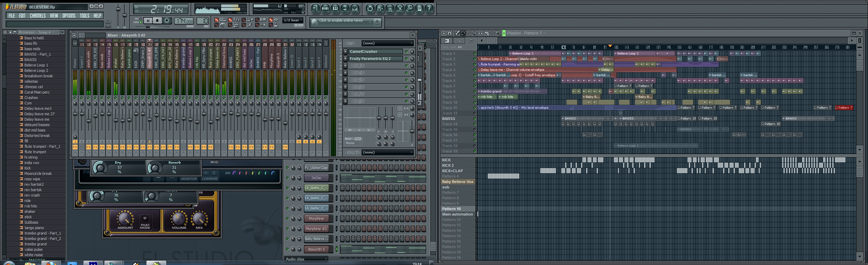
Task: Click the Morphine #2 channel button
Action: pyautogui.click(x=316, y=229)
